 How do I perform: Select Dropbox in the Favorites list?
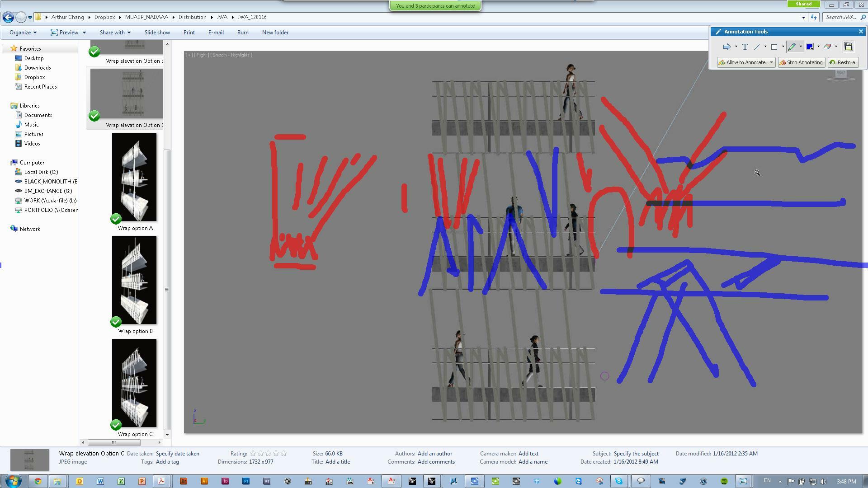pos(34,77)
